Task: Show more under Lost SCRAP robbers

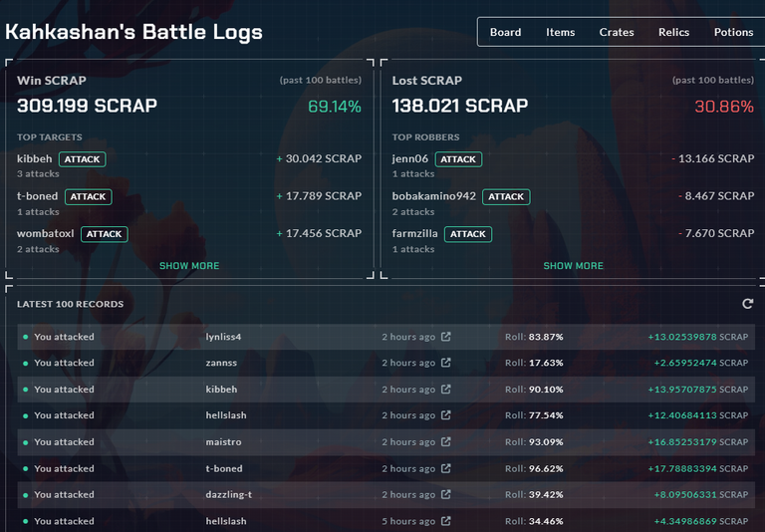Action: [x=574, y=266]
